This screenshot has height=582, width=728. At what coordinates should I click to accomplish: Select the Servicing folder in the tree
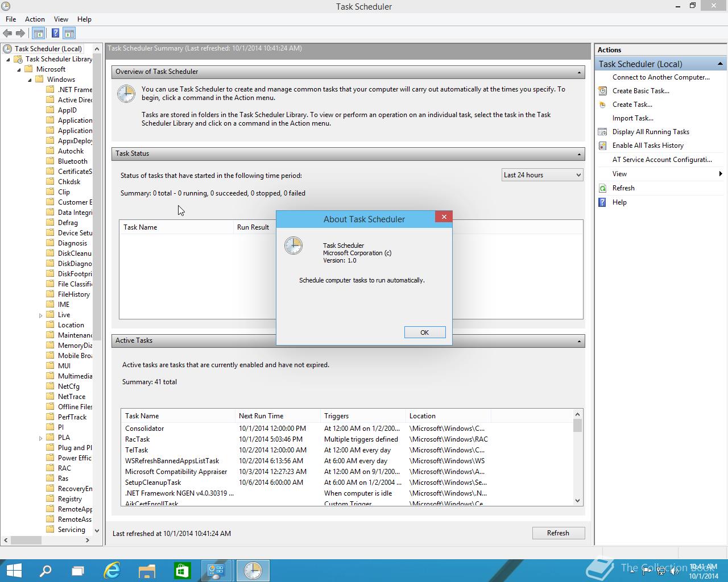(x=71, y=530)
